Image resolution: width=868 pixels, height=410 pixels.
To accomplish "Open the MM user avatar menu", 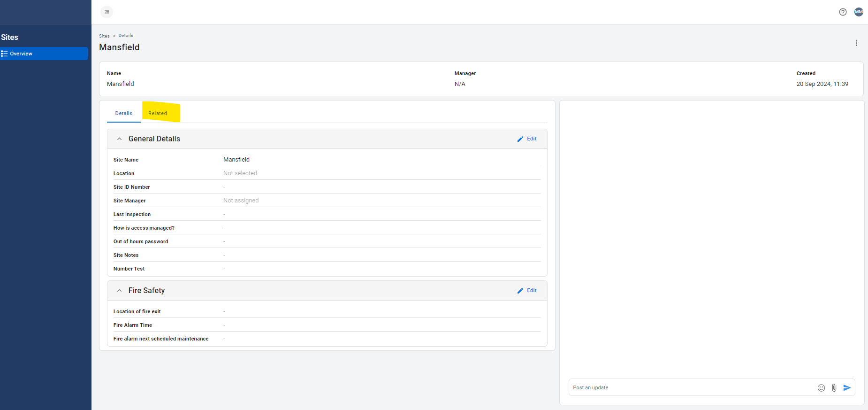I will point(858,12).
